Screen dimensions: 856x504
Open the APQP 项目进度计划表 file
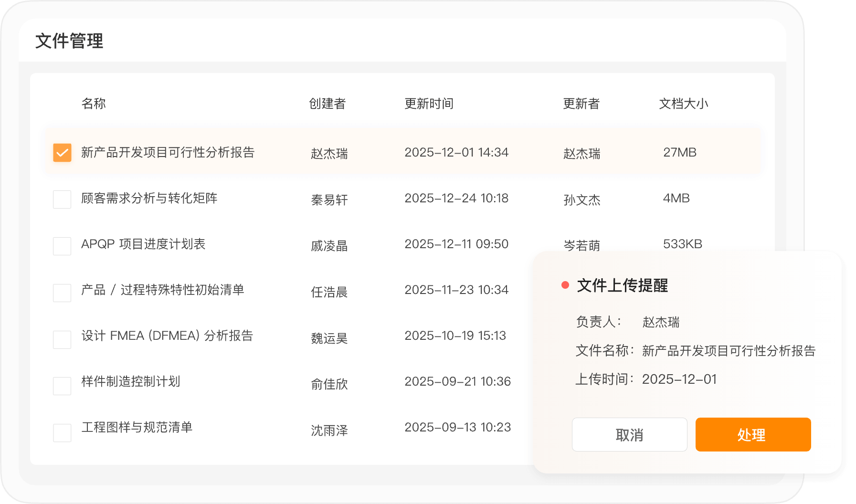[x=143, y=244]
